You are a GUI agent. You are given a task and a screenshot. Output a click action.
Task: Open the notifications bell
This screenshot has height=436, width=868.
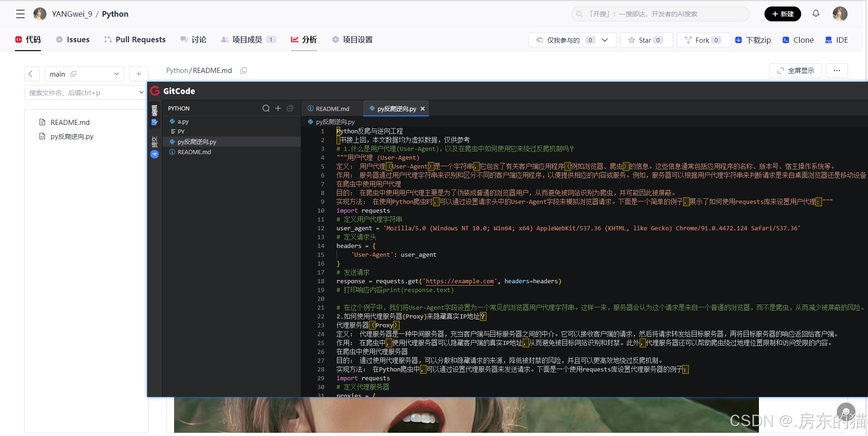coord(816,13)
